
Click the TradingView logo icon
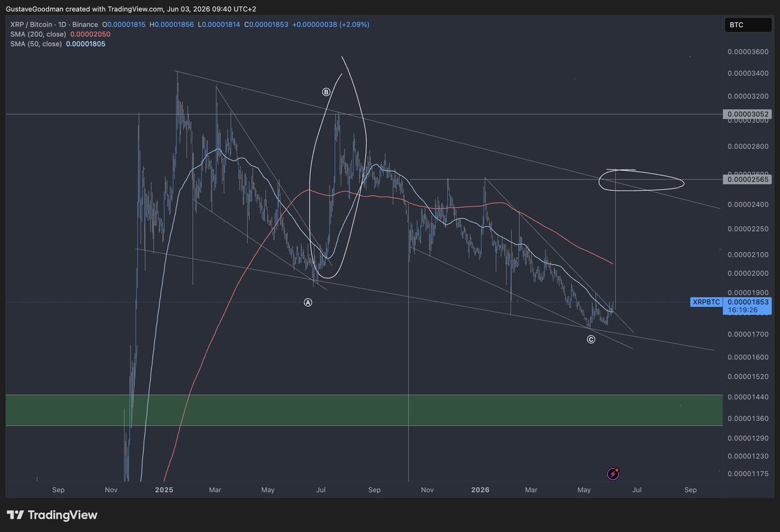(16, 515)
